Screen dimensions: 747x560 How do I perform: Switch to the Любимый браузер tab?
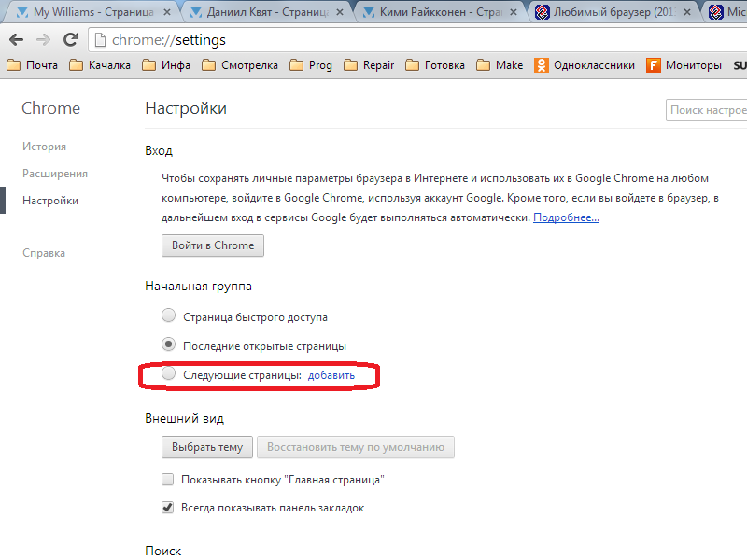[613, 12]
